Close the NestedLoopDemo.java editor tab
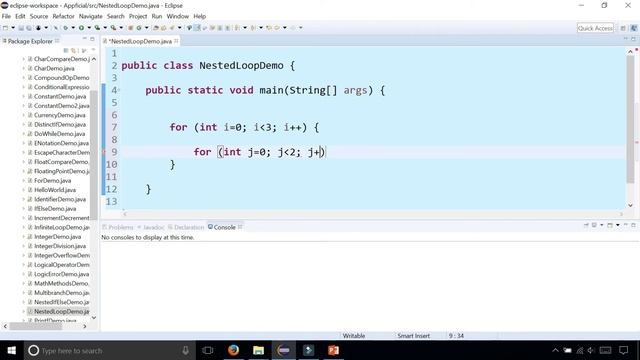 (176, 41)
